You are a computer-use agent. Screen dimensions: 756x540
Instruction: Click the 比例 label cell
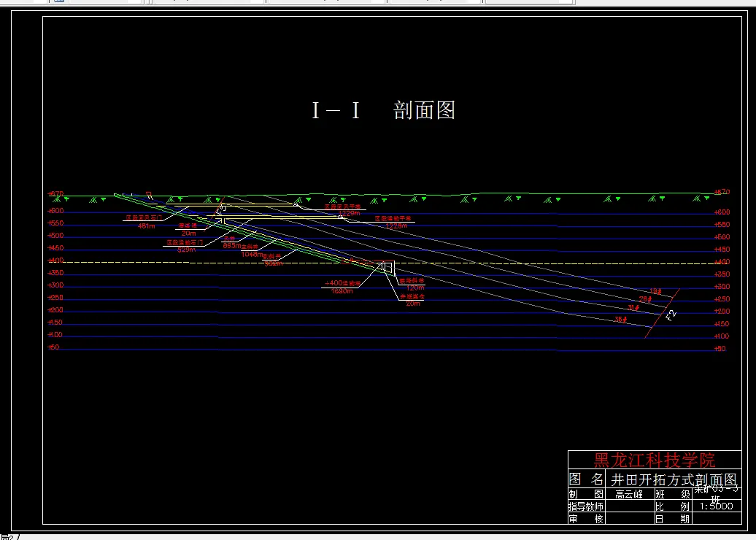tap(673, 506)
